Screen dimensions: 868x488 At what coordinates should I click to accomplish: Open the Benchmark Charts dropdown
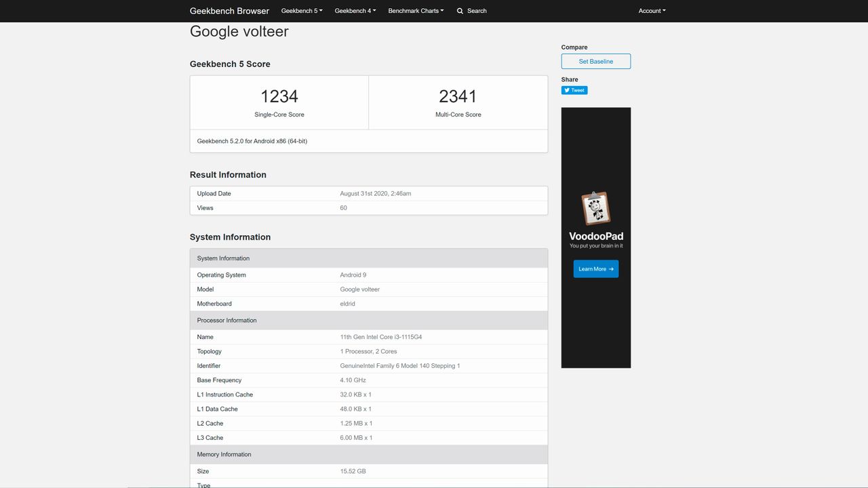[x=416, y=11]
